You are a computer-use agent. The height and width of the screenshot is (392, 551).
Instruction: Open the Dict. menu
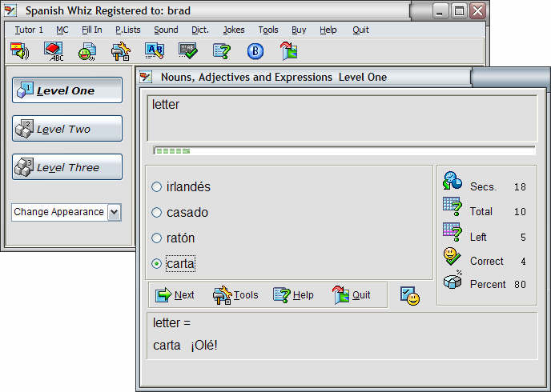[200, 30]
